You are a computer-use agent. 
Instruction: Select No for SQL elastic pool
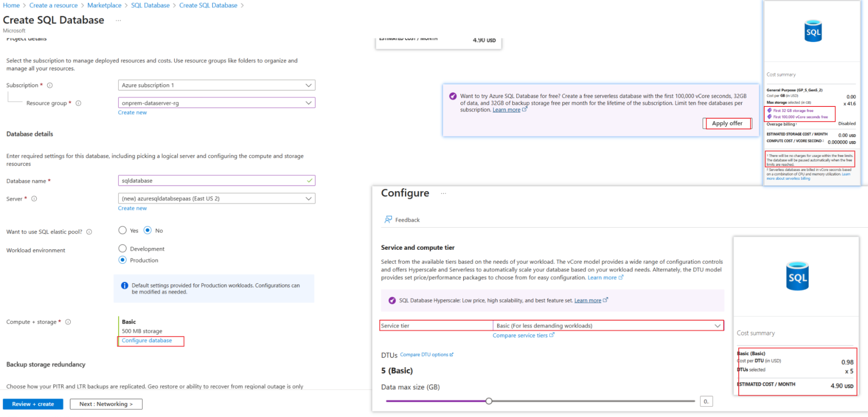click(x=148, y=230)
